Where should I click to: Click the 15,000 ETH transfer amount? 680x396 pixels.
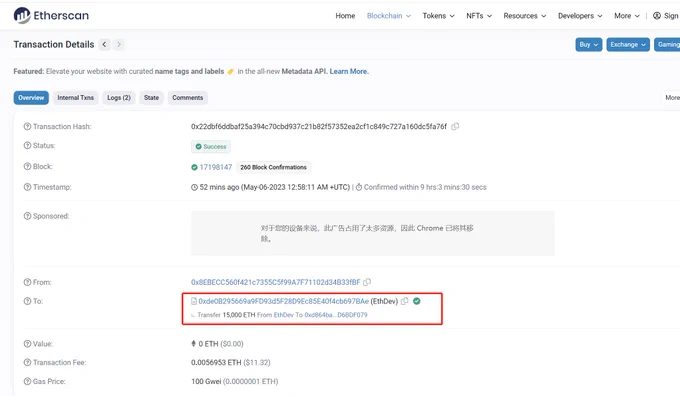click(239, 315)
